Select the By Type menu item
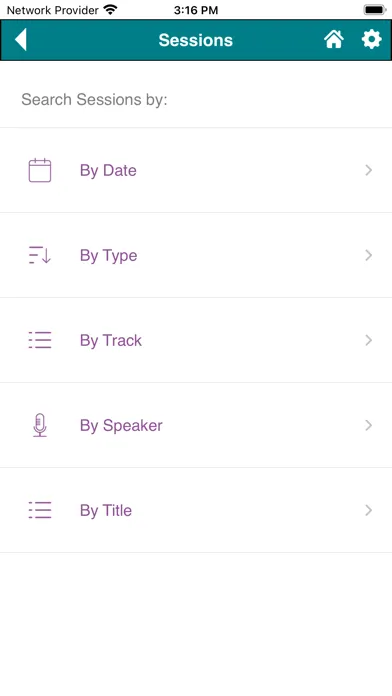 click(196, 255)
